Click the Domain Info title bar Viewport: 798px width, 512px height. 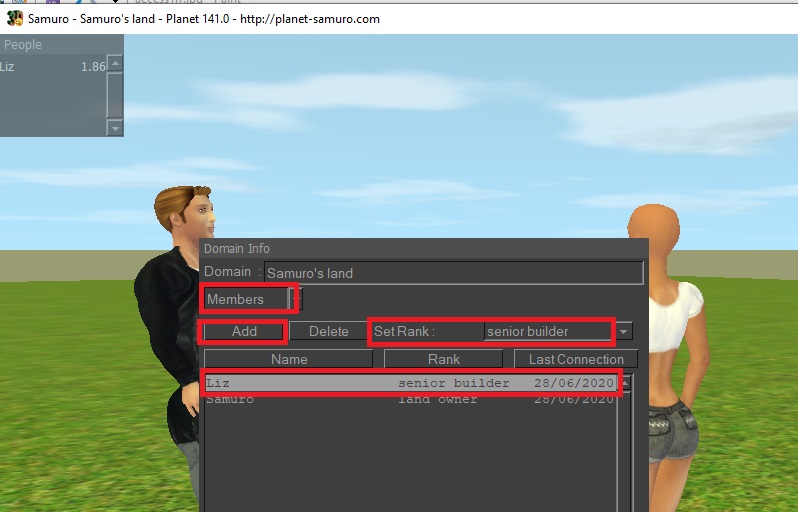click(423, 248)
